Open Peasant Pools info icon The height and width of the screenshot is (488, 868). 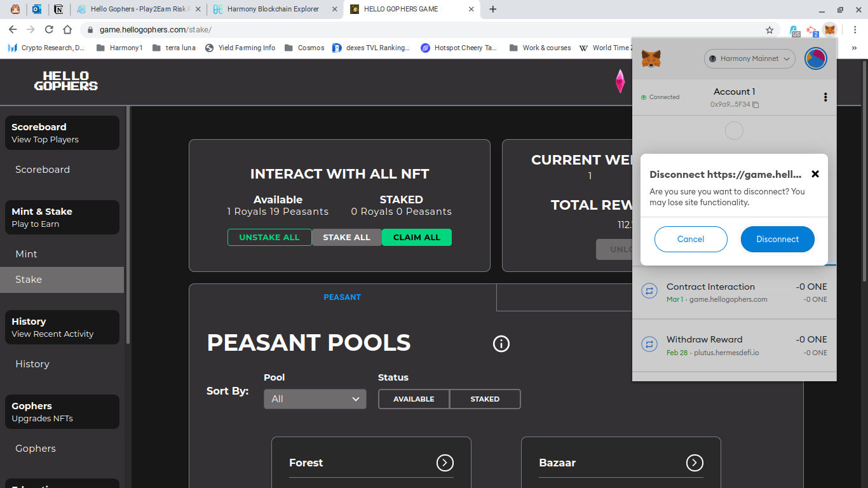click(501, 344)
